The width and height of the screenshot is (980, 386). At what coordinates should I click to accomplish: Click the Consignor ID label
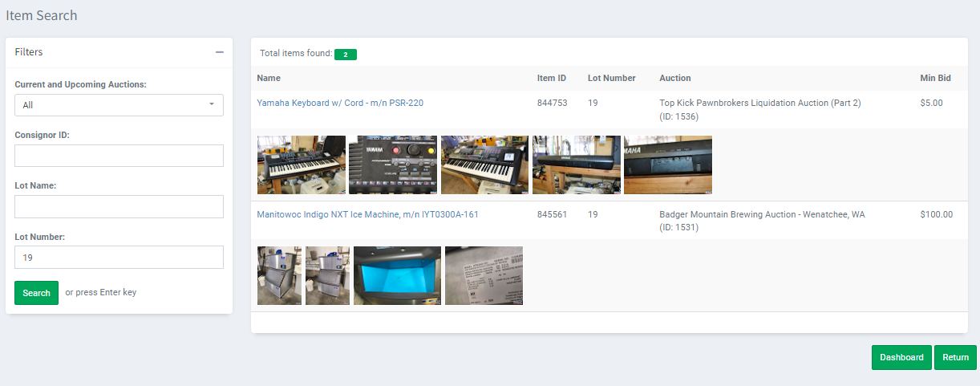pyautogui.click(x=42, y=135)
